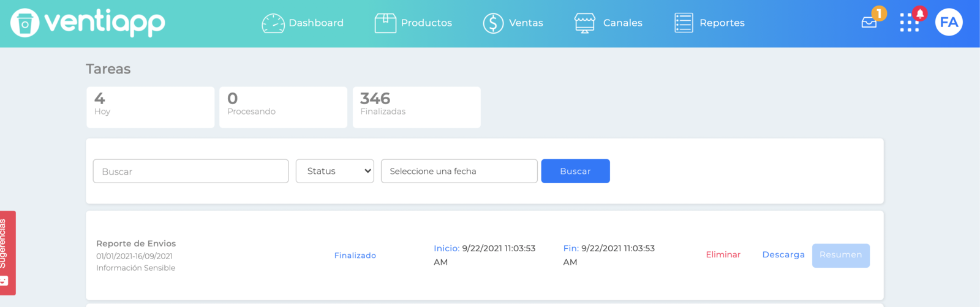
Task: Click the Inicio timestamp text
Action: 484,255
